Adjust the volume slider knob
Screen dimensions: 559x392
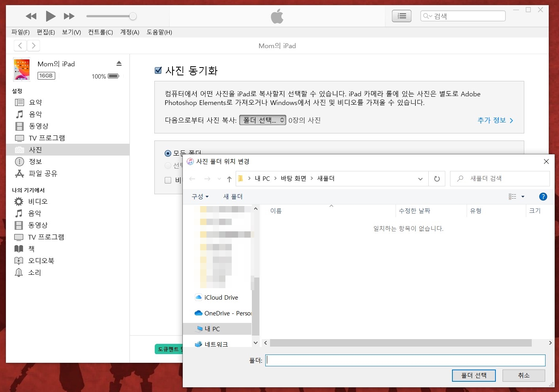[x=133, y=16]
